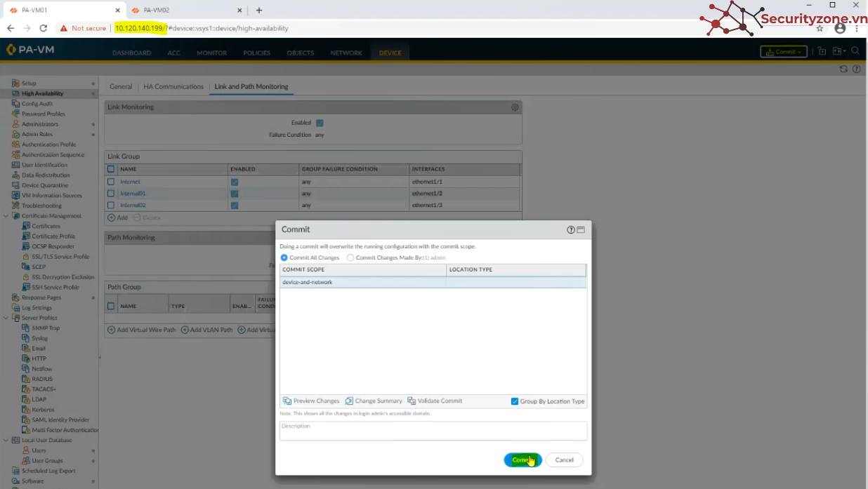Screen dimensions: 868x489
Task: Check the Internal01 link group row checkbox
Action: click(111, 193)
